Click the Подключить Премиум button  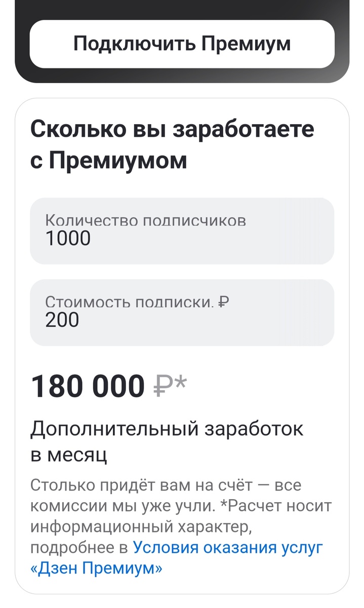point(182,44)
